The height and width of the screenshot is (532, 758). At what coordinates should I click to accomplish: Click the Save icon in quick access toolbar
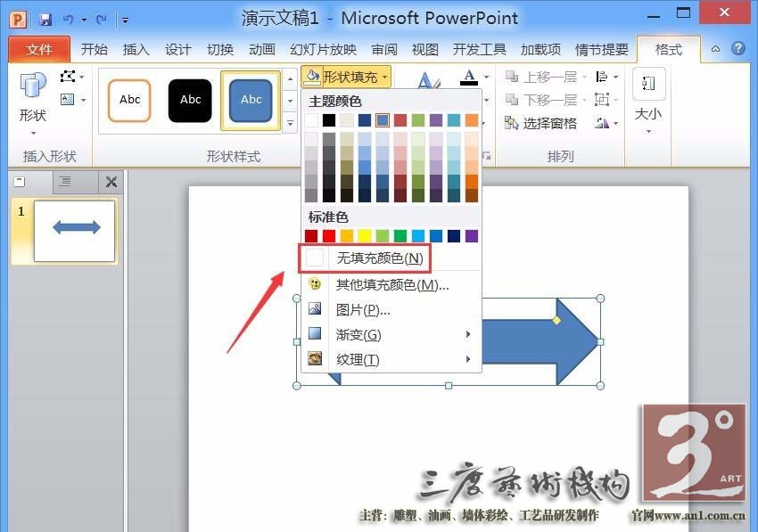tap(45, 20)
